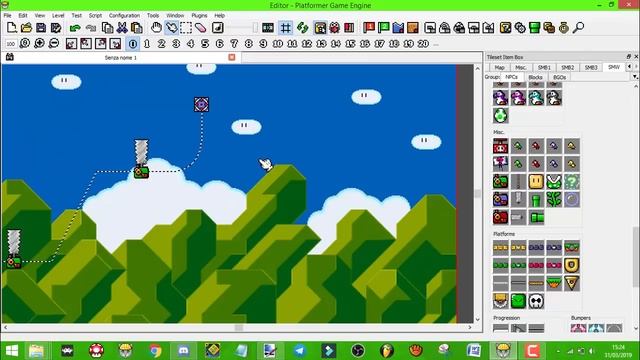The height and width of the screenshot is (360, 640).
Task: Select the green flag 2 start point
Action: 384,28
